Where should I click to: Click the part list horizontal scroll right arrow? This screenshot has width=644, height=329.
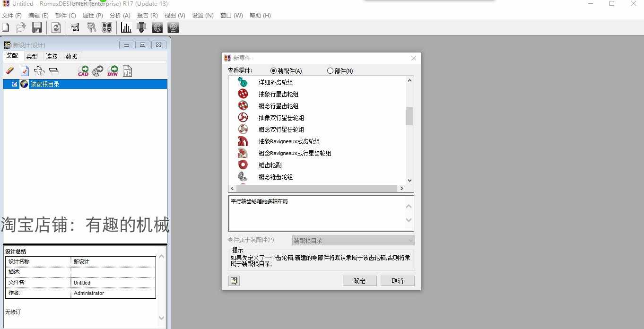(401, 189)
